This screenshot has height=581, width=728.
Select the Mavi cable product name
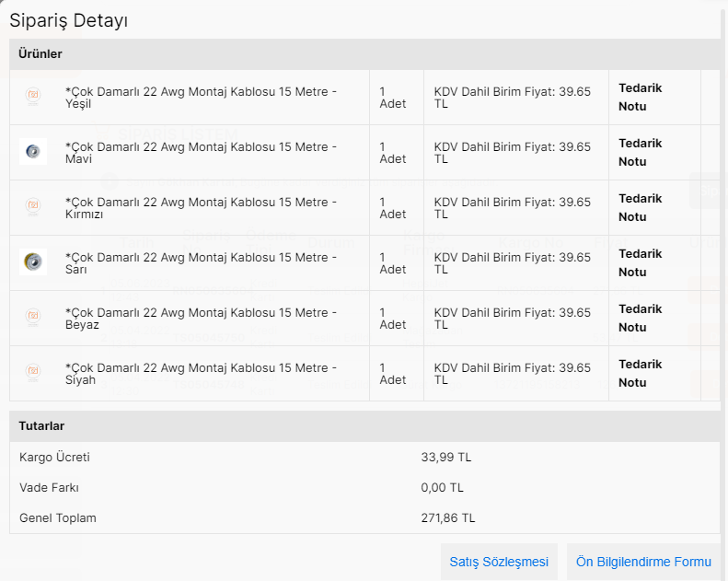pos(201,152)
